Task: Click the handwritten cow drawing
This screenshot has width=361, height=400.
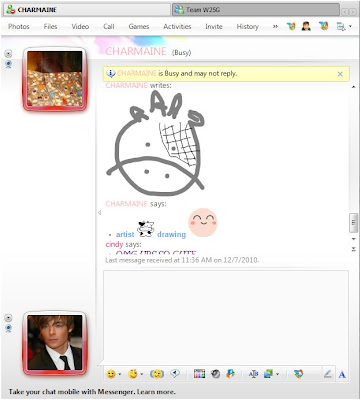Action: [156, 144]
